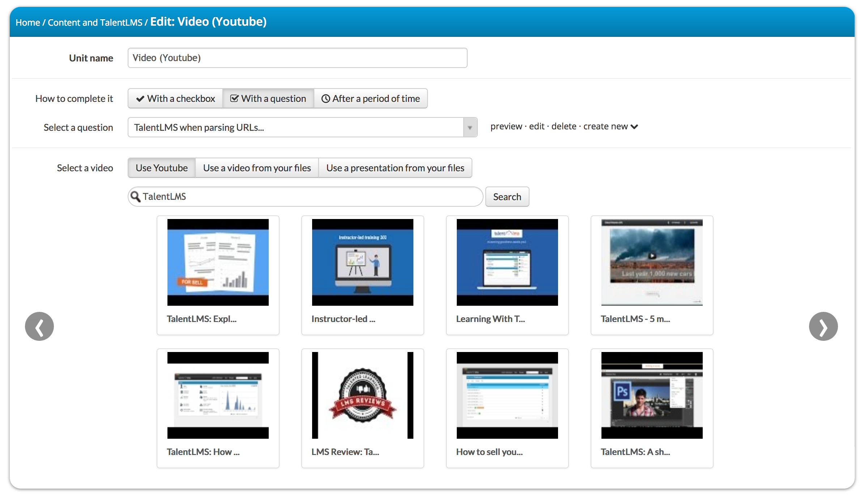This screenshot has height=498, width=868.
Task: Switch completion to 'After a period of time'
Action: point(371,98)
